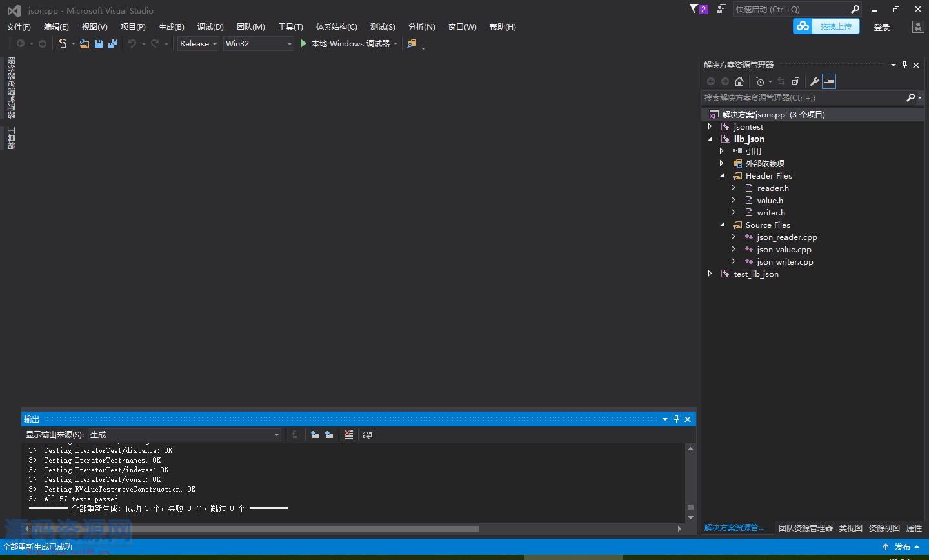This screenshot has width=929, height=560.
Task: Toggle Preview Selected Items in Solution Explorer
Action: (x=829, y=81)
